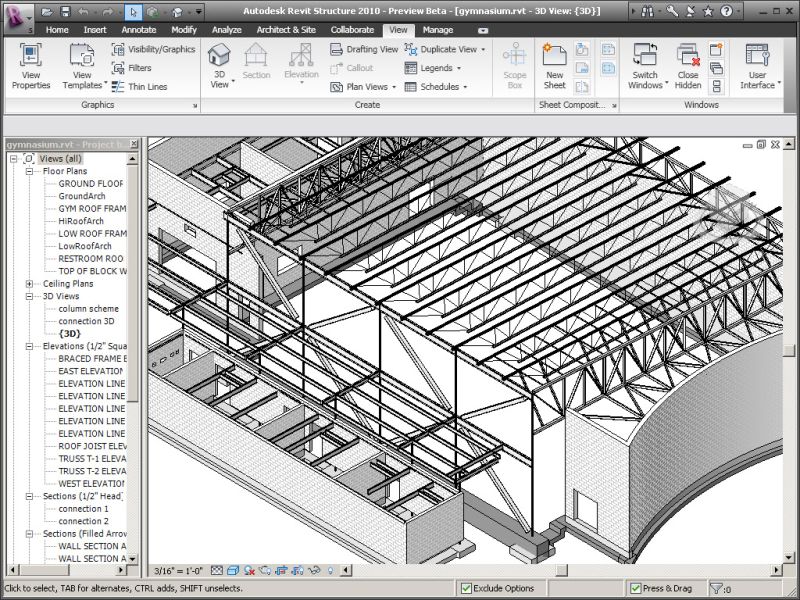The height and width of the screenshot is (600, 800).
Task: Click the Sheet Composition panel launcher arrow
Action: point(614,106)
